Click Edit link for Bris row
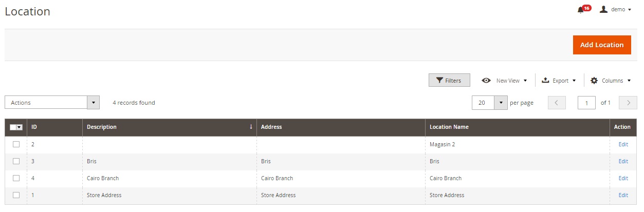644x212 pixels. point(623,161)
